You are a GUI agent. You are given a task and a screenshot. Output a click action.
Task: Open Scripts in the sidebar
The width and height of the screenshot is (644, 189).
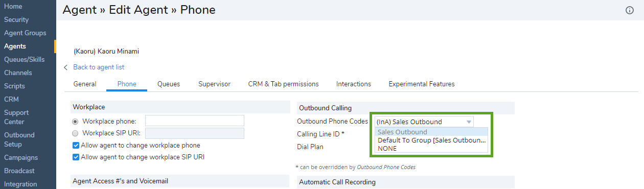point(14,86)
